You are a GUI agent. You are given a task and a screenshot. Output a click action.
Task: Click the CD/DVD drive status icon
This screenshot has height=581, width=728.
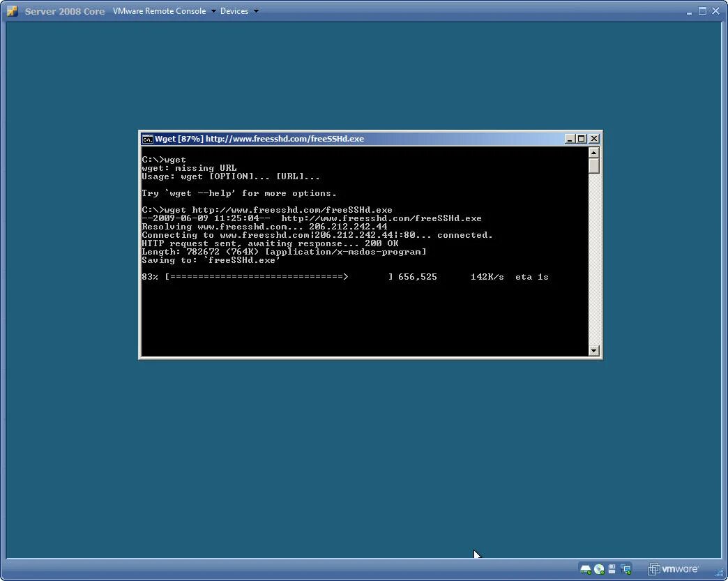point(599,569)
